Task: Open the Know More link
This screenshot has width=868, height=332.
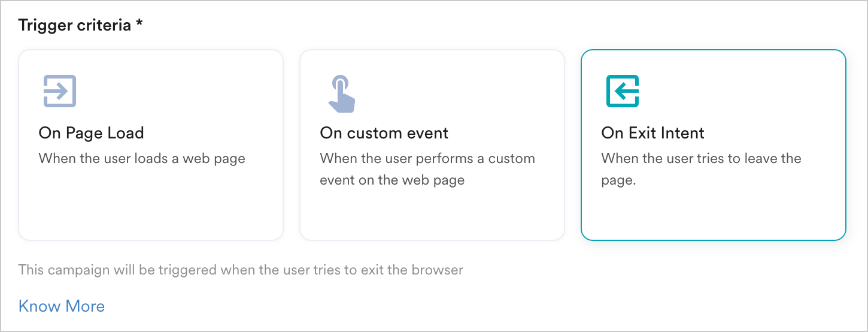Action: tap(62, 306)
